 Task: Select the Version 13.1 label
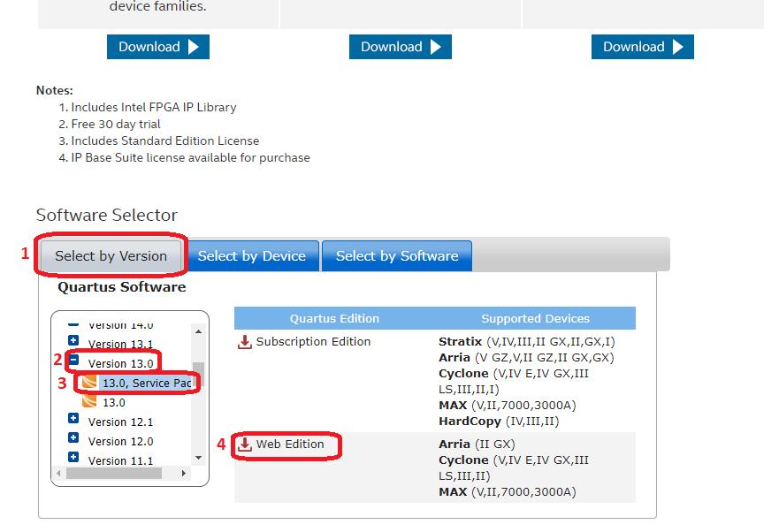pos(121,344)
